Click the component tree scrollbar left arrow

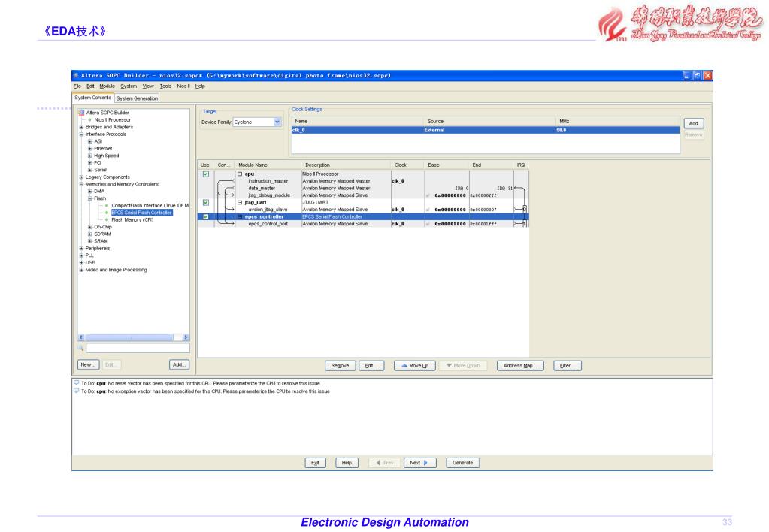click(x=81, y=337)
